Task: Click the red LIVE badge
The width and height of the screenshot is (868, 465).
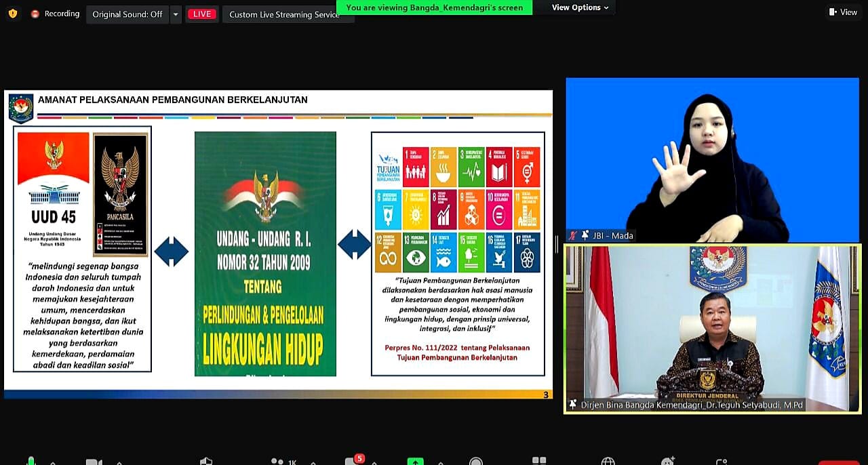Action: [x=202, y=14]
